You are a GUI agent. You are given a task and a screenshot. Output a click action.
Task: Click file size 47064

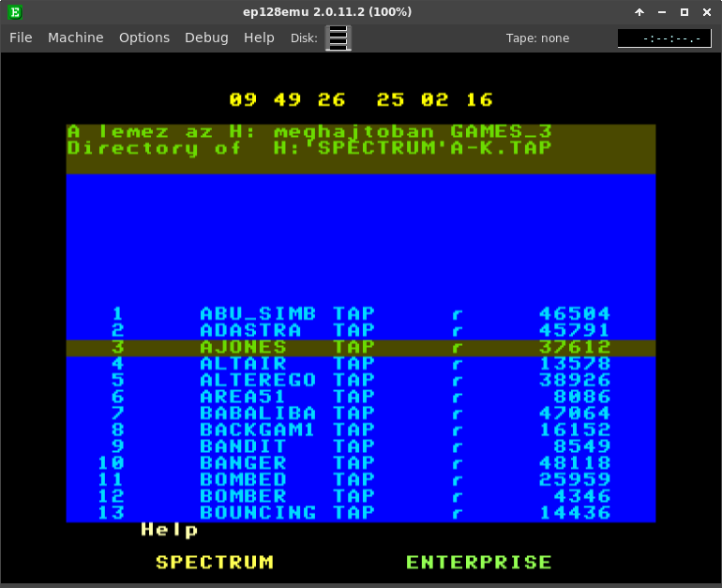tap(575, 414)
